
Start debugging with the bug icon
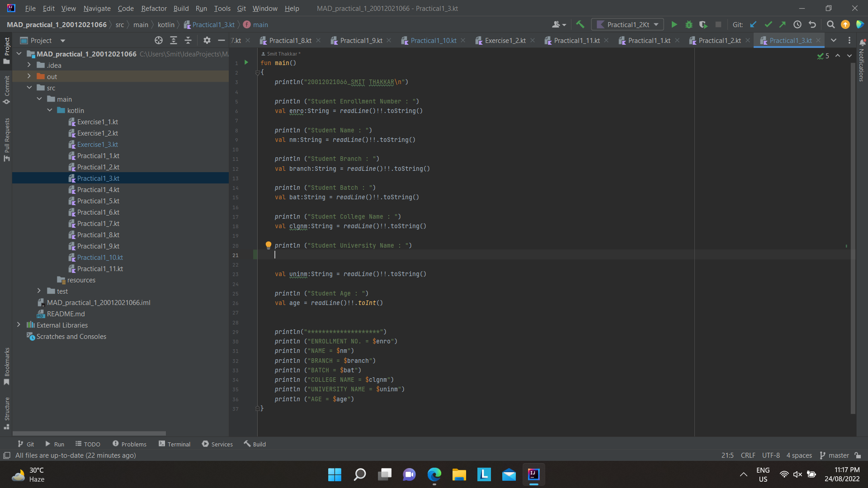[689, 24]
